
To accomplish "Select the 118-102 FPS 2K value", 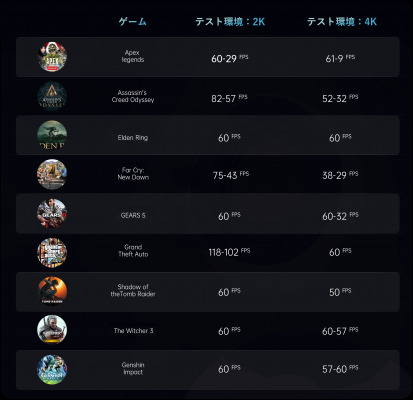I will pyautogui.click(x=229, y=252).
